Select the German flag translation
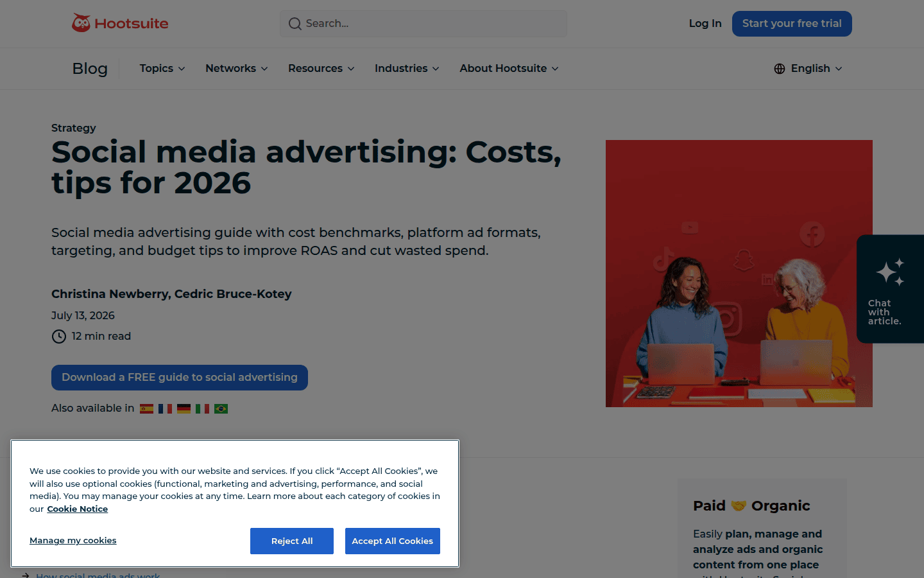Image resolution: width=924 pixels, height=578 pixels. (184, 408)
